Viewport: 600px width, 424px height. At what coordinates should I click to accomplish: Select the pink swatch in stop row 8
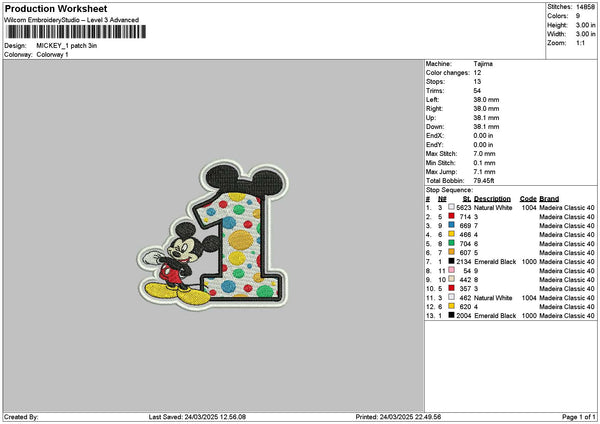click(x=452, y=270)
